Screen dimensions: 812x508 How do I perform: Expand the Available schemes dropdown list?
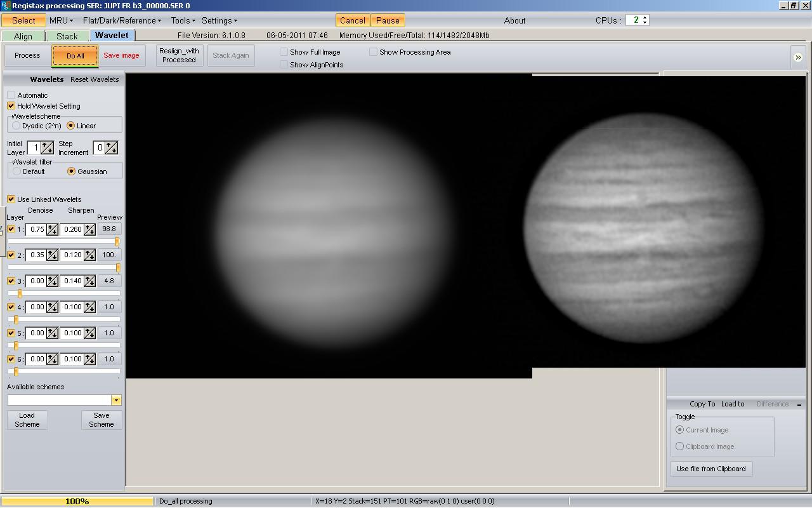(x=116, y=400)
